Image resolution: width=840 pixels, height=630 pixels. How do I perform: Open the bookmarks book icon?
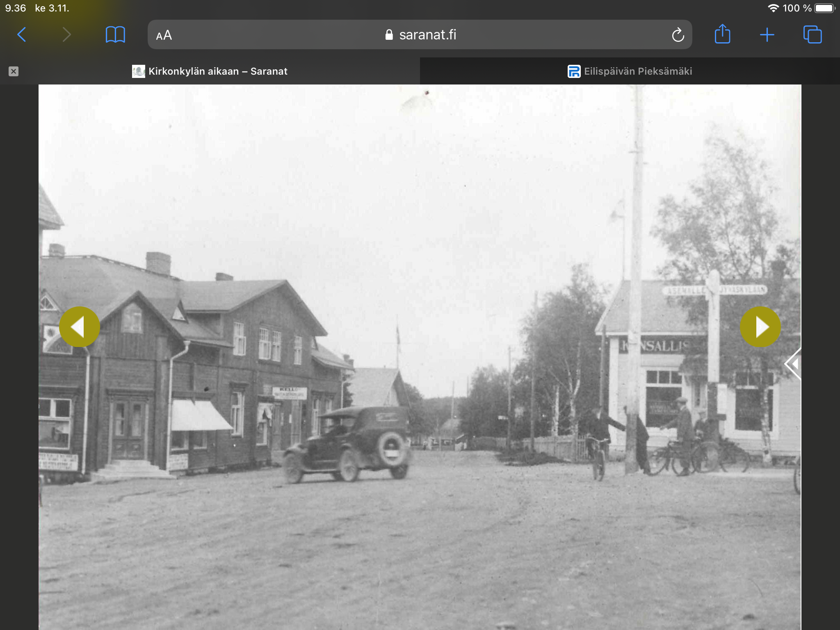[115, 35]
